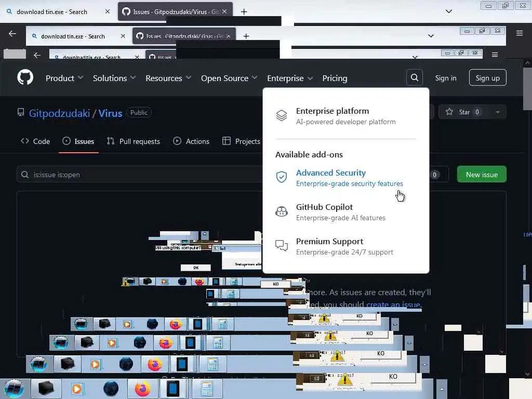The image size is (532, 399).
Task: Switch to the Code tab
Action: tap(35, 141)
